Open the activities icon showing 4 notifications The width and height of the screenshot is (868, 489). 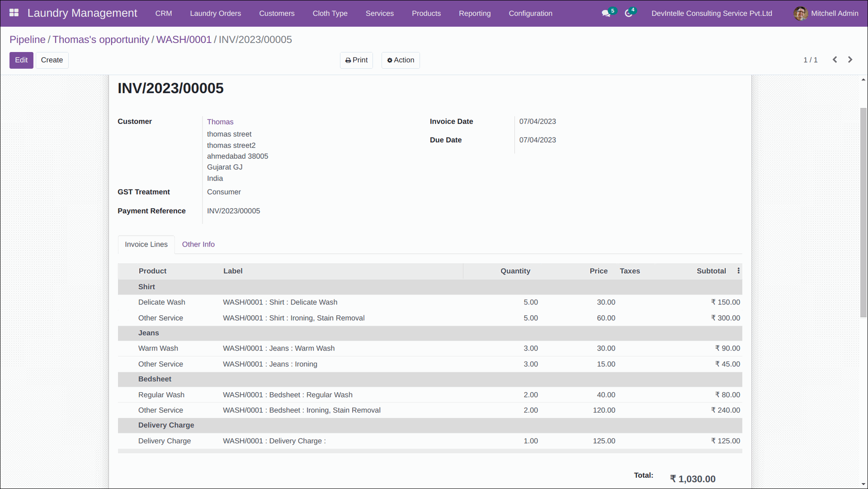[627, 13]
